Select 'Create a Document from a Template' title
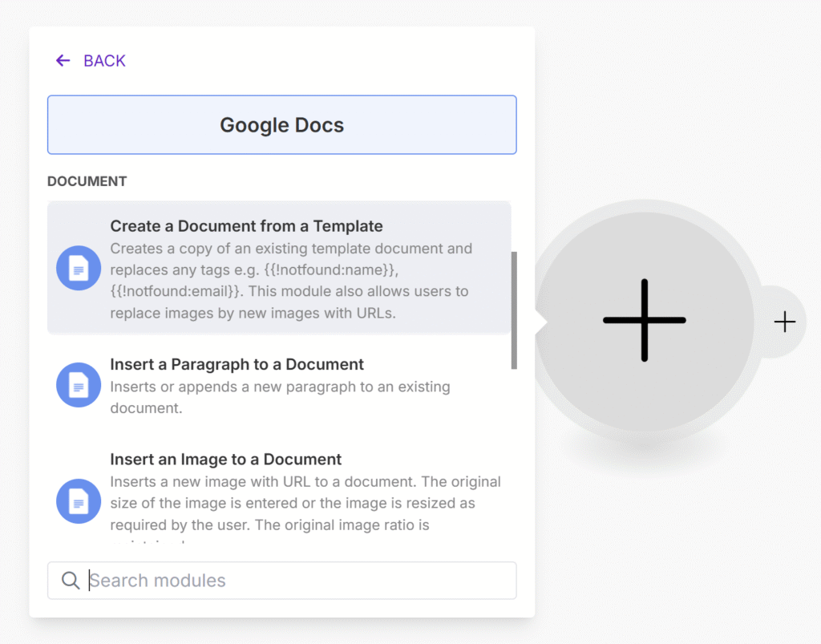Screen dimensions: 821x644 (x=246, y=226)
